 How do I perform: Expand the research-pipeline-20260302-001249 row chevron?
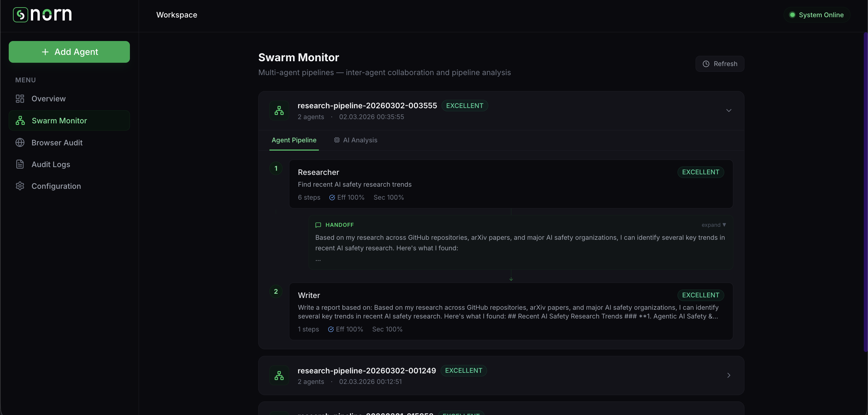[728, 375]
